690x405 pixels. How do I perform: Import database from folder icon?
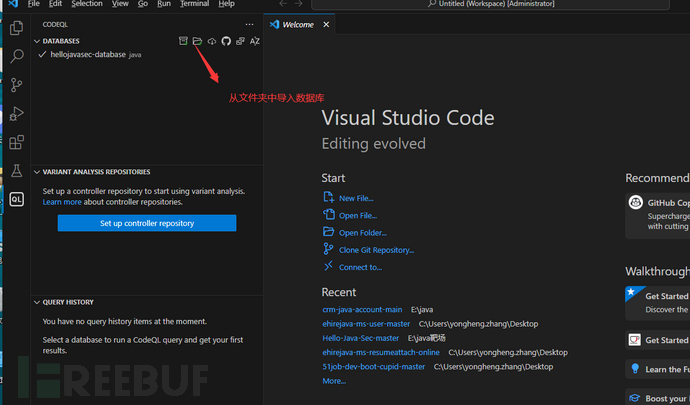tap(197, 41)
